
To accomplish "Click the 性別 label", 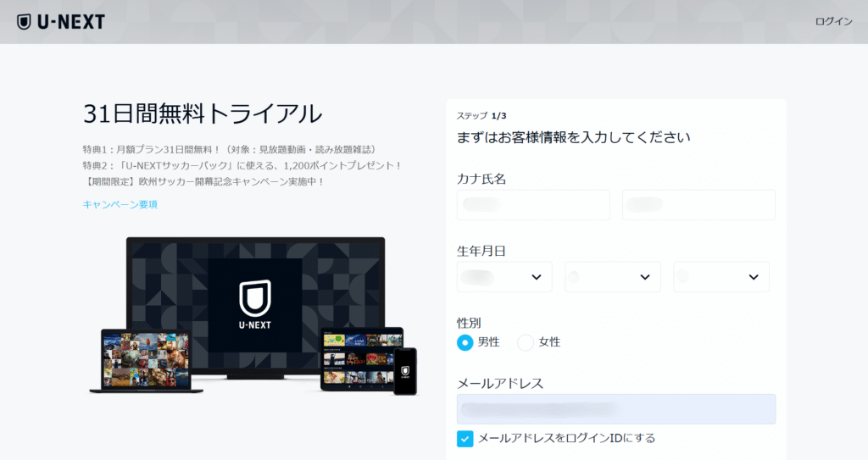I will (469, 323).
